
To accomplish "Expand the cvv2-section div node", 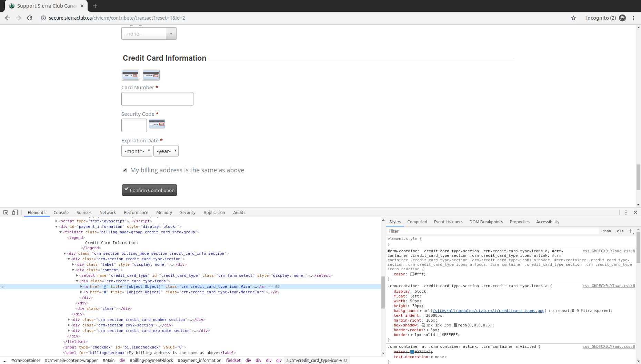I will click(69, 325).
